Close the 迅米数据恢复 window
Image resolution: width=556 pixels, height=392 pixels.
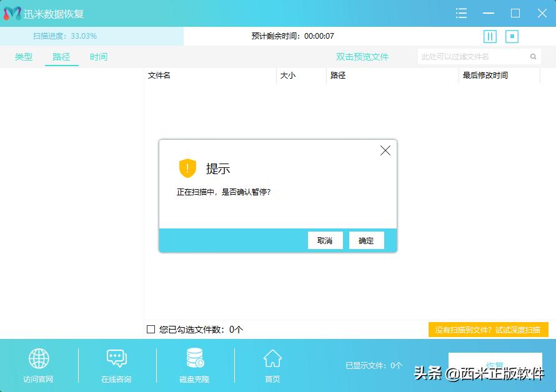(x=542, y=14)
